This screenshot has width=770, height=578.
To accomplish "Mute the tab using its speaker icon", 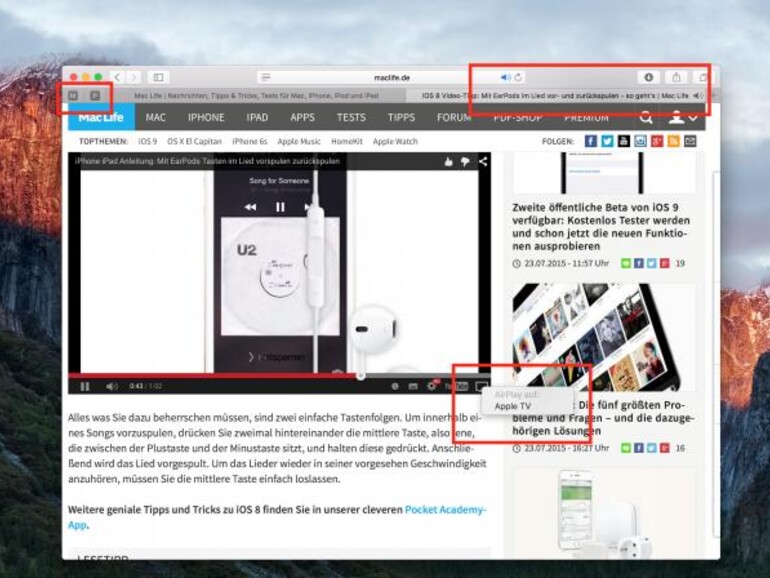I will (698, 96).
